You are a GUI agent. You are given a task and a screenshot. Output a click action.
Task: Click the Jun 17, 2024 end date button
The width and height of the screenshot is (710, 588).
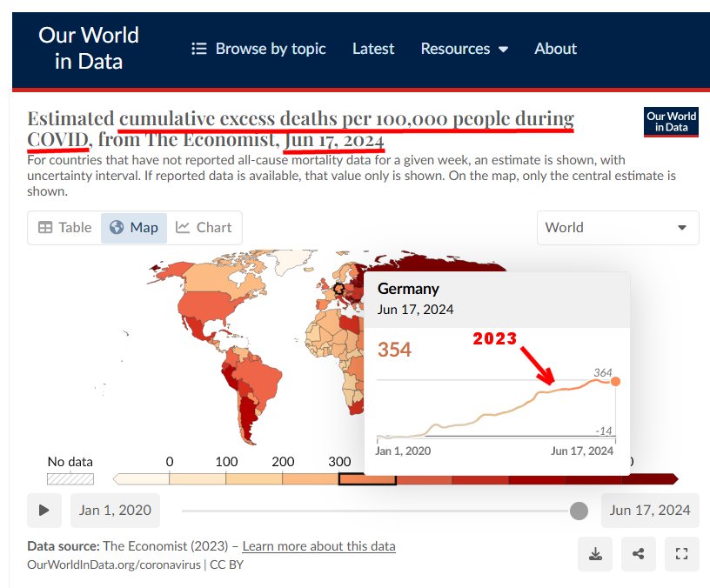(650, 511)
